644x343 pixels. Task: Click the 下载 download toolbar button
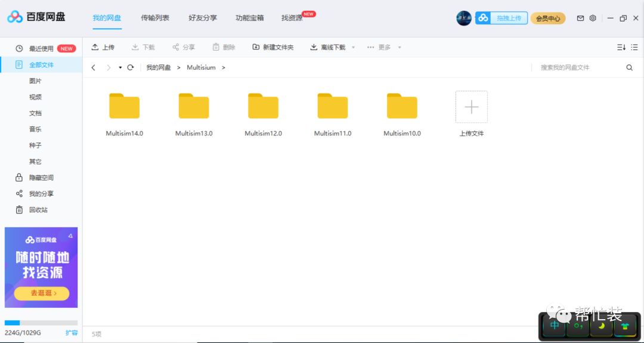click(x=143, y=47)
